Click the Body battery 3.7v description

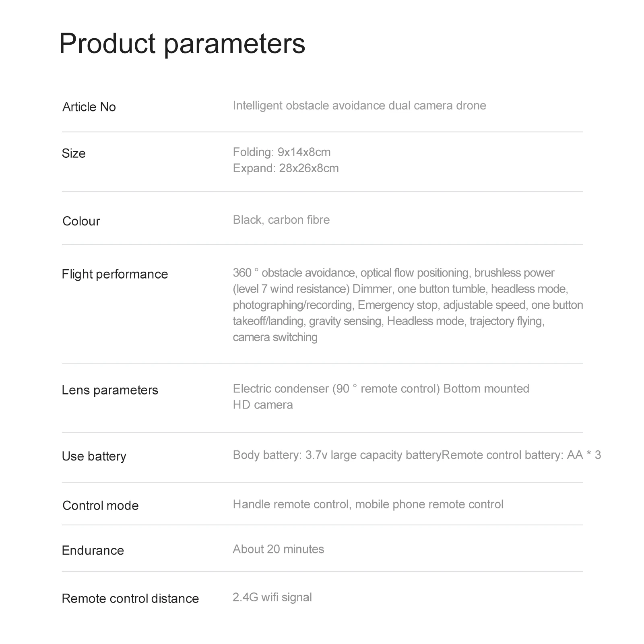(x=417, y=455)
